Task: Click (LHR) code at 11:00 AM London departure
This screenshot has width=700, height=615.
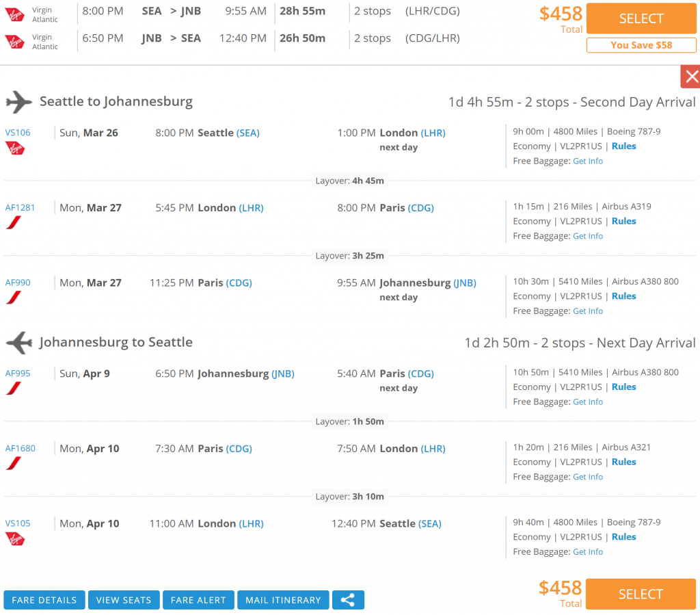Action: click(x=251, y=524)
